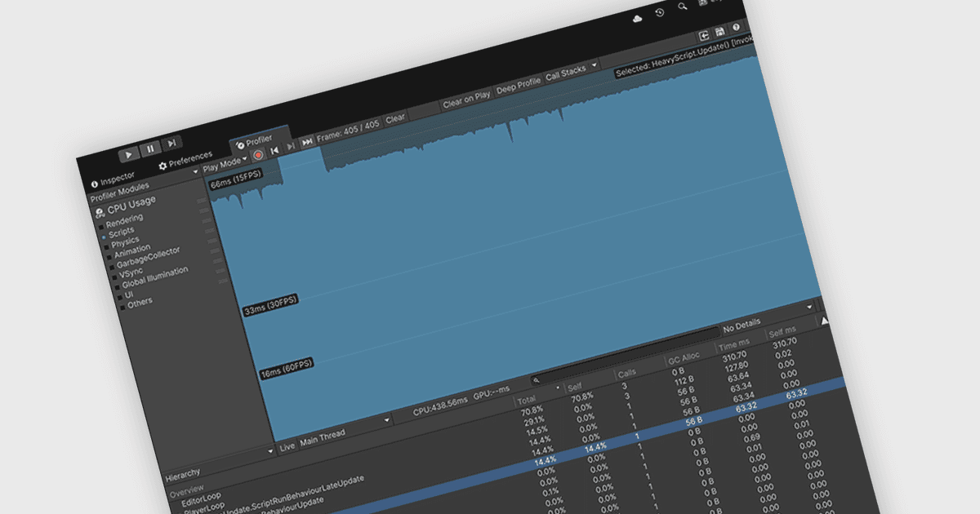This screenshot has height=514, width=980.
Task: Select the Overview header in hierarchy
Action: pyautogui.click(x=187, y=493)
